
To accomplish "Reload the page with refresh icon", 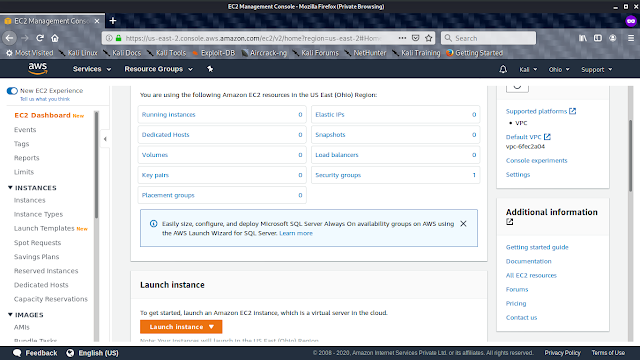I will point(40,38).
